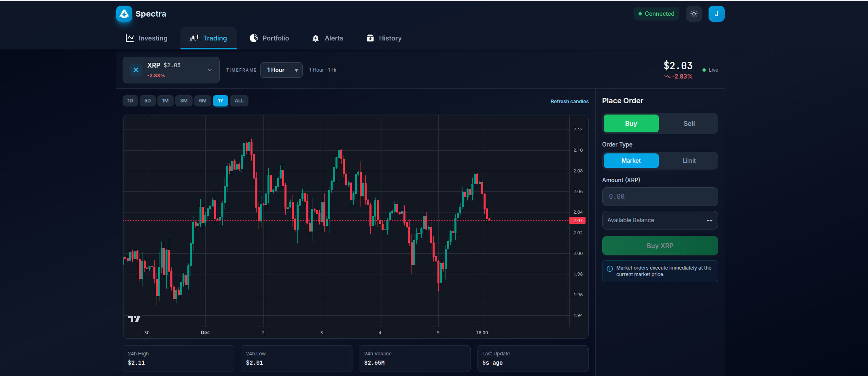This screenshot has width=868, height=376.
Task: Click the TradingView logo on the chart
Action: pyautogui.click(x=134, y=319)
